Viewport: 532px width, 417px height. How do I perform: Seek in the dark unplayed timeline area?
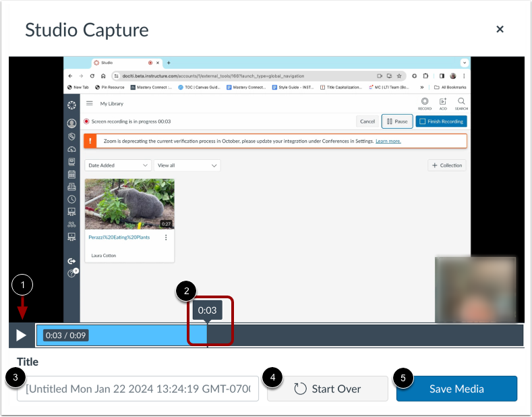click(365, 335)
